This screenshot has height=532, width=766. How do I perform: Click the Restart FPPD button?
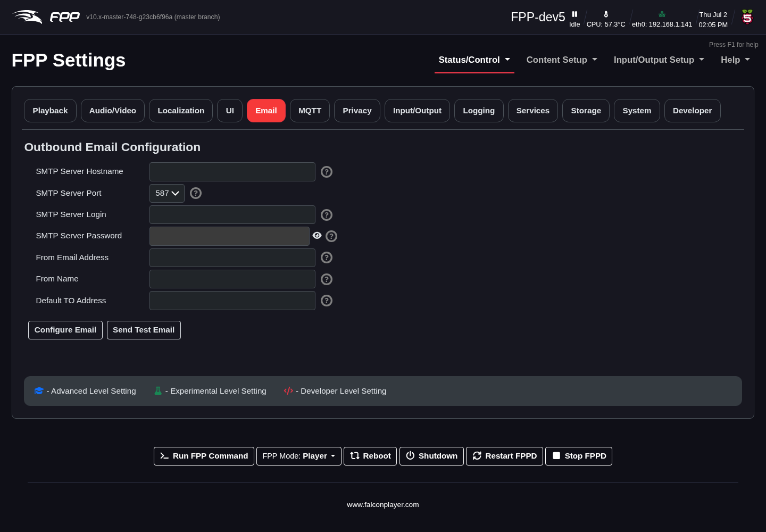point(504,456)
